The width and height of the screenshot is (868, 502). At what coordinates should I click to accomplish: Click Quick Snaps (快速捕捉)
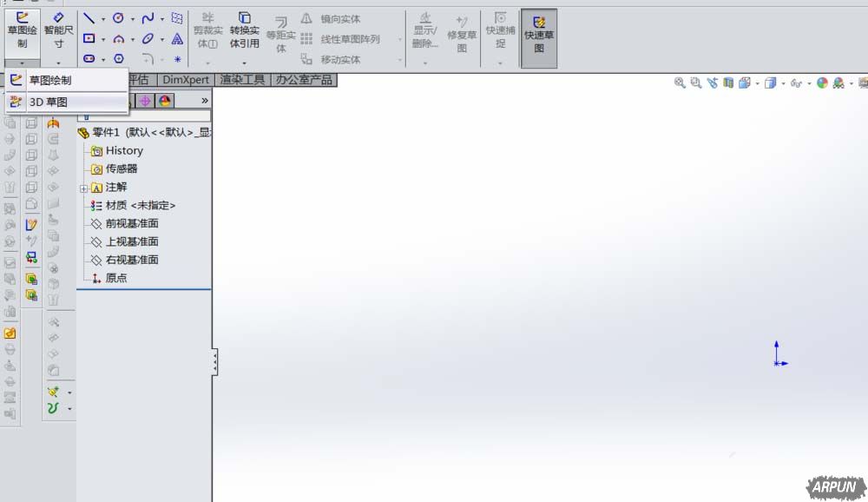[x=500, y=31]
